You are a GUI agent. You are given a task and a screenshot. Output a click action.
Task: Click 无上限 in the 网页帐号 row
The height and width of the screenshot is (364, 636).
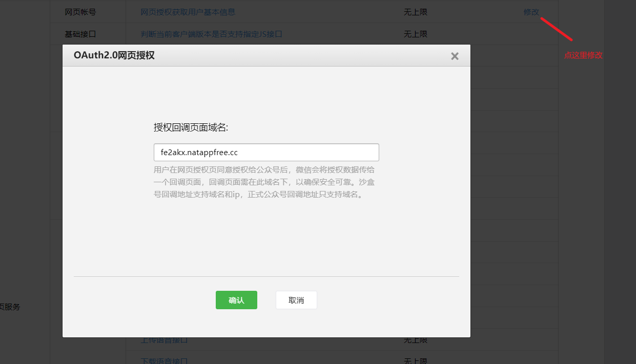[415, 12]
